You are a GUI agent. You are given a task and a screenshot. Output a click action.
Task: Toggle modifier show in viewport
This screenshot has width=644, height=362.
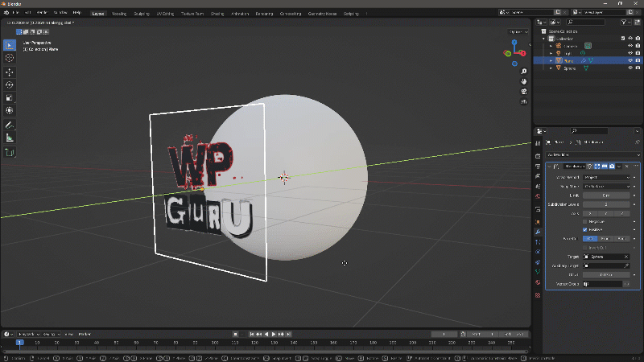tap(605, 167)
